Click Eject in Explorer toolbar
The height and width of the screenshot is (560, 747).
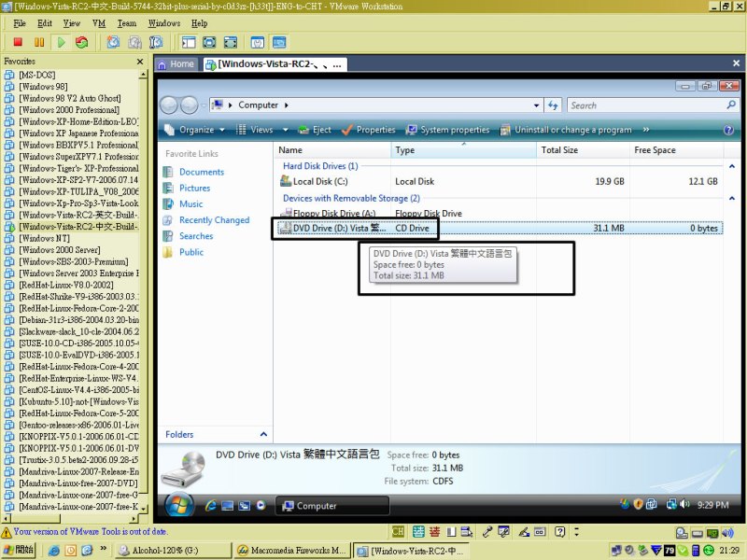315,130
